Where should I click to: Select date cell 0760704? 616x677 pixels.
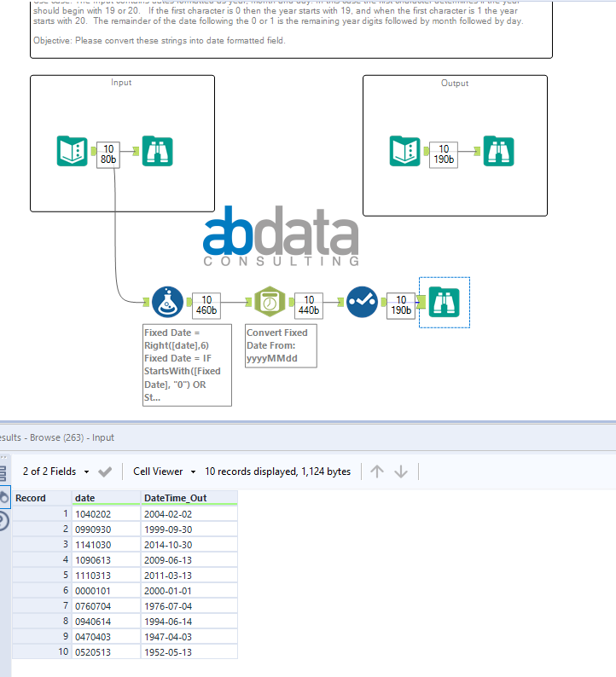(x=107, y=606)
